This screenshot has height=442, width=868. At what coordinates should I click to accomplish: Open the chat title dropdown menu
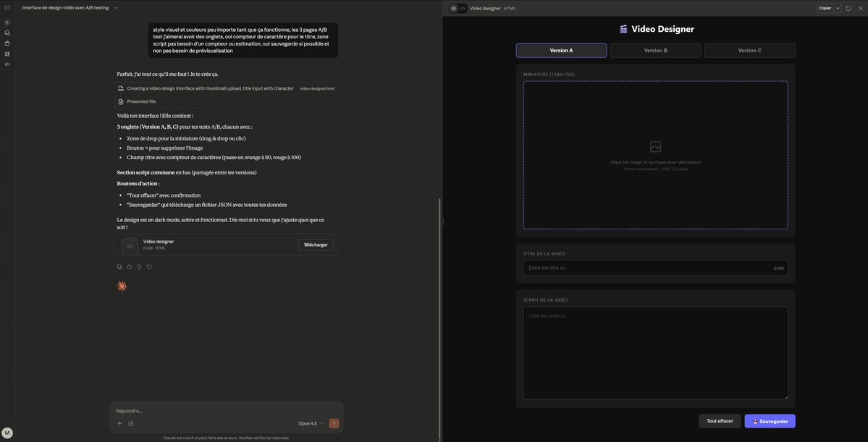pos(116,8)
